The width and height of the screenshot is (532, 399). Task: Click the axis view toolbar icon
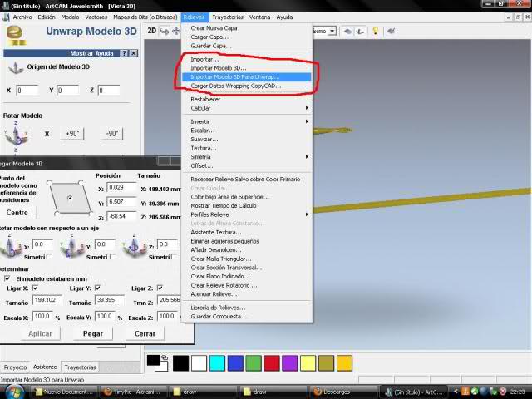[x=360, y=32]
